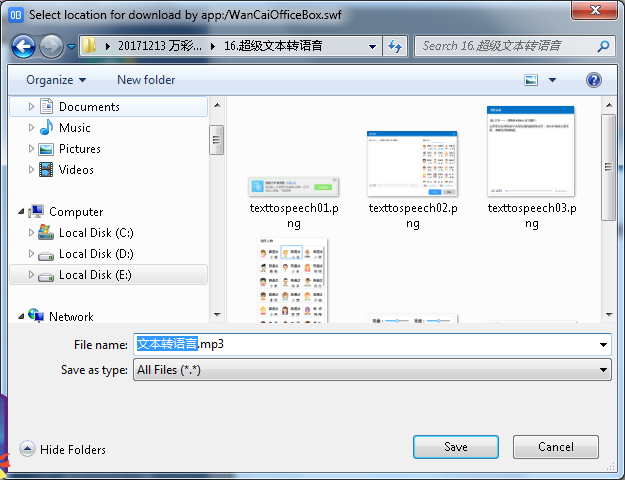Viewport: 625px width, 480px height.
Task: Expand the Documents tree node
Action: click(32, 107)
